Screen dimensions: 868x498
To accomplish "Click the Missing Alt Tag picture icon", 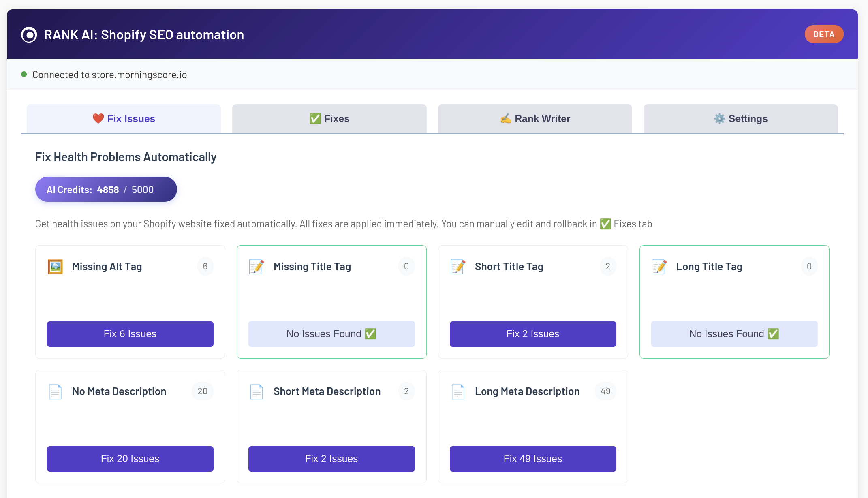I will 55,267.
